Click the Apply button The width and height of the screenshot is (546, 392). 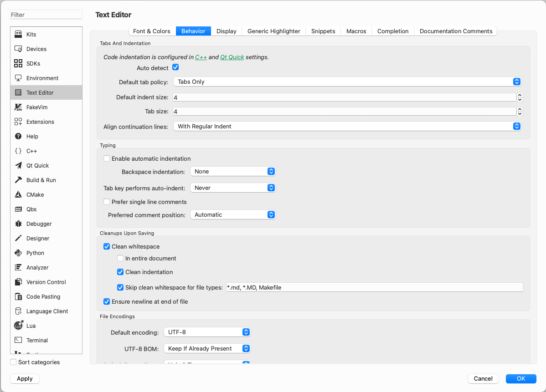coord(25,379)
